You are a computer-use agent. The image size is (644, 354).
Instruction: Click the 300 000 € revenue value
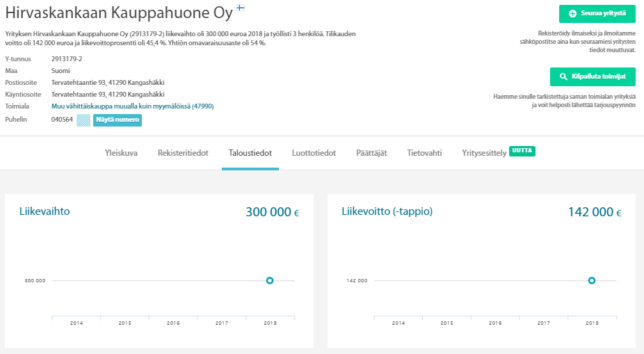point(273,212)
